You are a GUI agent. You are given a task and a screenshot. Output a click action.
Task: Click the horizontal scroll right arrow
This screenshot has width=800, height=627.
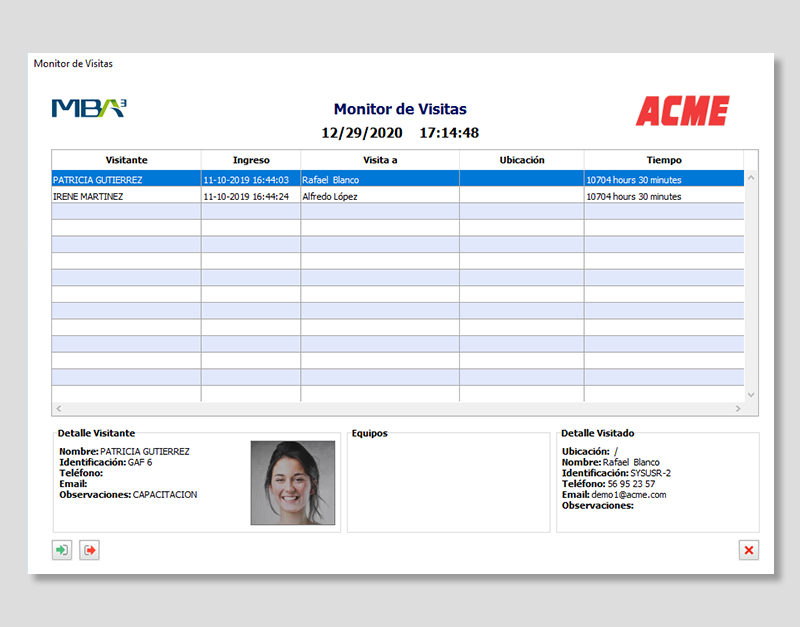pos(738,408)
